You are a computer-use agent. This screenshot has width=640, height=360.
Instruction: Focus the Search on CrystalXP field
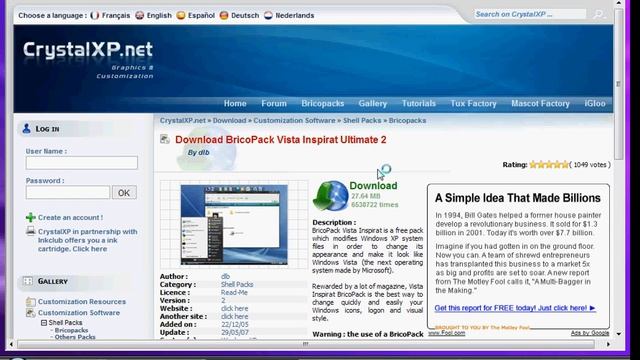coord(530,14)
